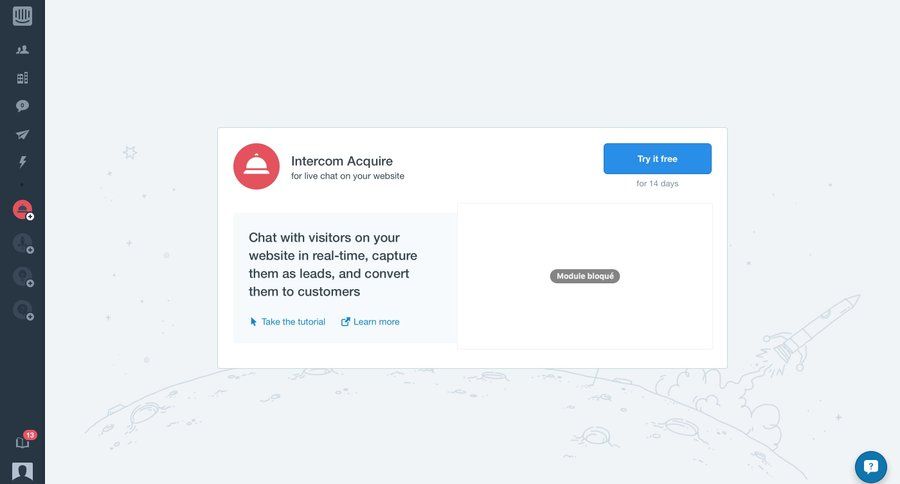This screenshot has width=900, height=484.
Task: Click the large red Intercom Acquire bell logo
Action: tap(256, 167)
